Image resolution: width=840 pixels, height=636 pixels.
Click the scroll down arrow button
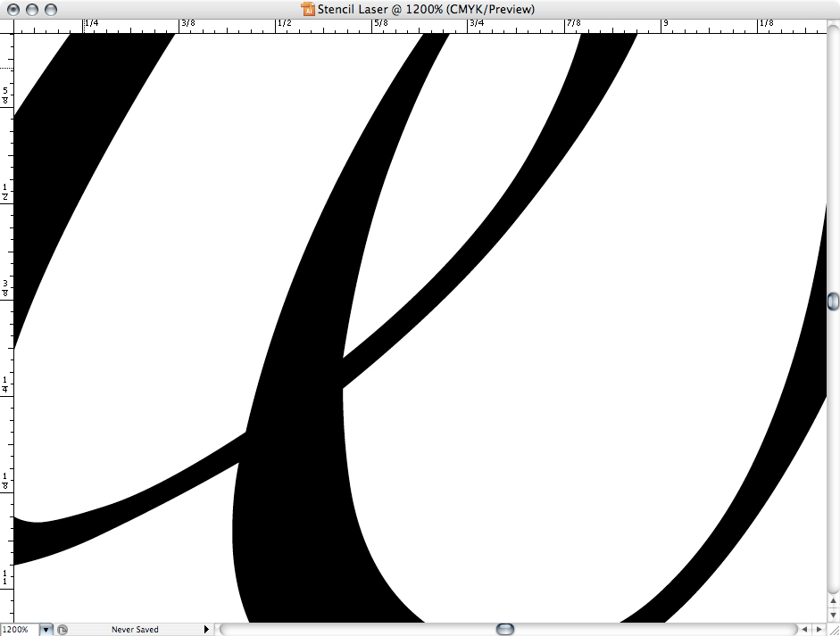(833, 615)
